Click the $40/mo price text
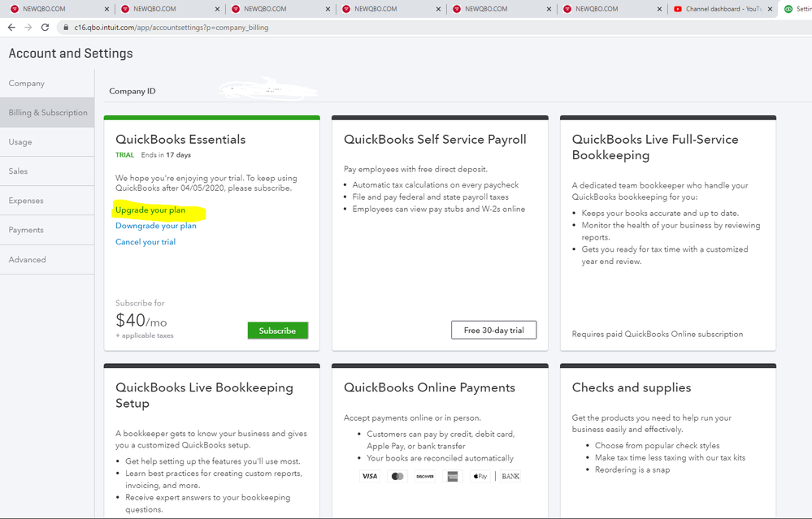This screenshot has height=519, width=812. [141, 320]
